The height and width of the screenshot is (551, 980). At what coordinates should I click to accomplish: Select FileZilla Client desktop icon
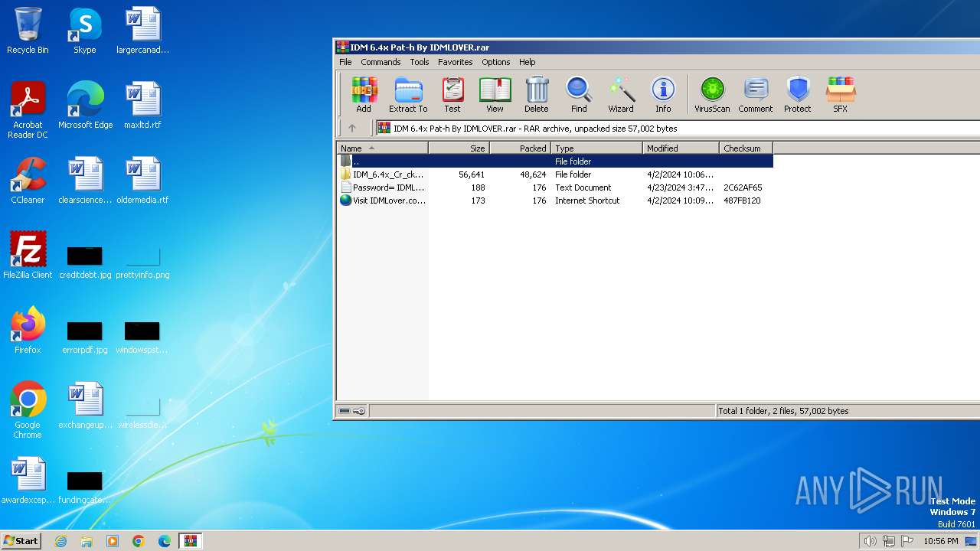tap(28, 256)
